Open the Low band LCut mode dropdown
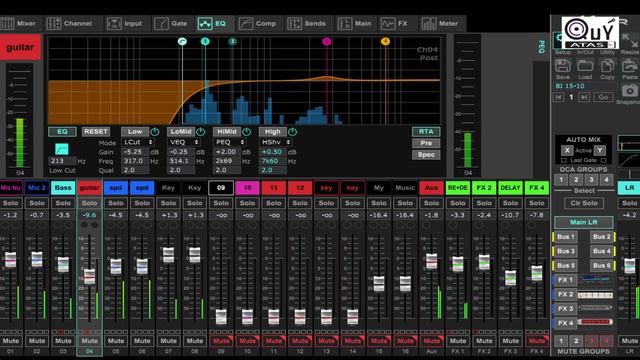Image resolution: width=640 pixels, height=360 pixels. pyautogui.click(x=138, y=142)
